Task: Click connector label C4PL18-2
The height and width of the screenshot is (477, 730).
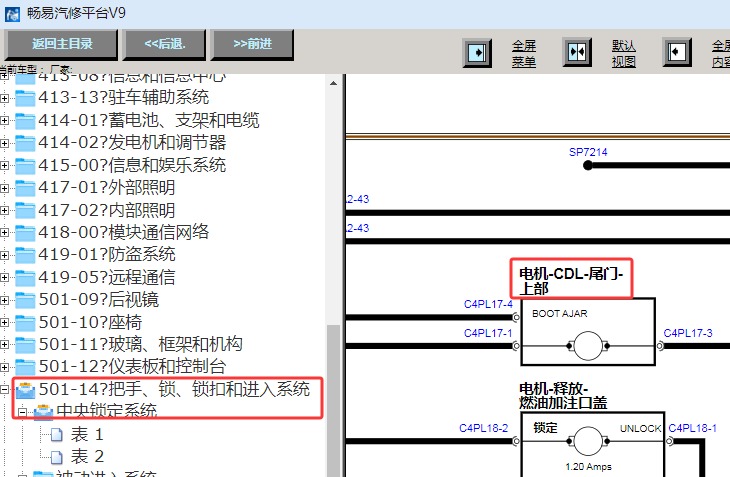Action: 484,428
